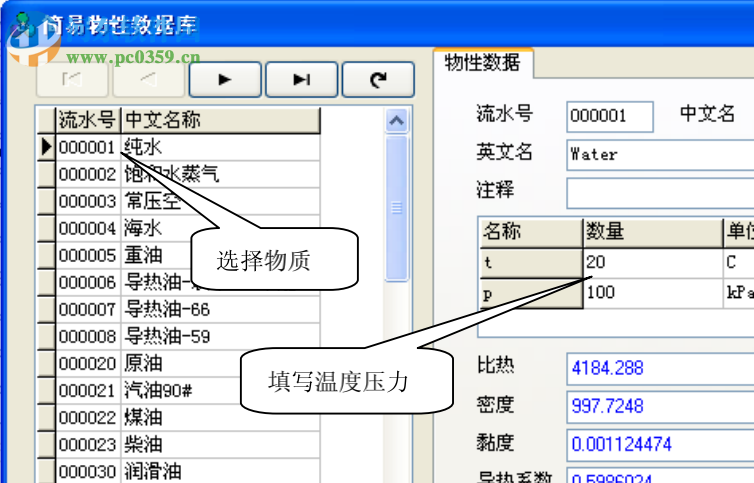The height and width of the screenshot is (483, 754).
Task: Click pressure value cell 100
Action: click(x=653, y=293)
